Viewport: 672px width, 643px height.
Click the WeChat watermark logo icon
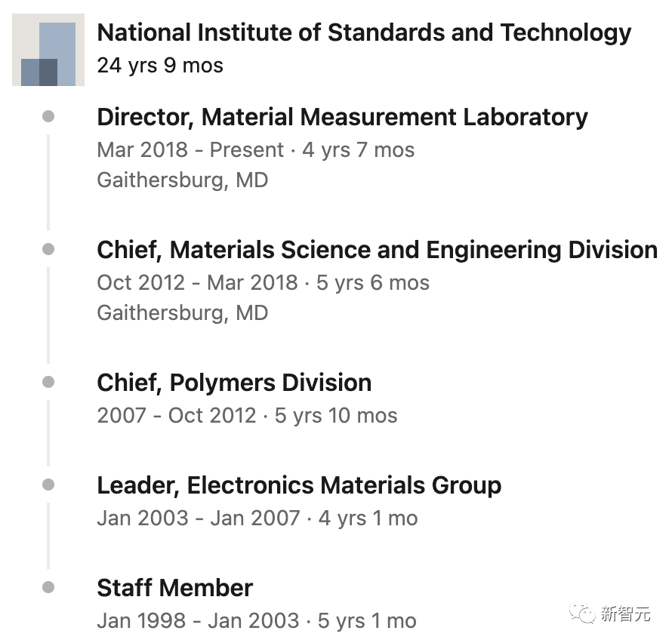583,613
